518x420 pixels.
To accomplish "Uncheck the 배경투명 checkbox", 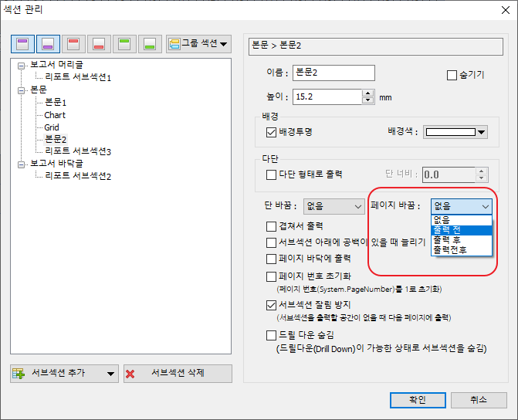I will tap(271, 133).
